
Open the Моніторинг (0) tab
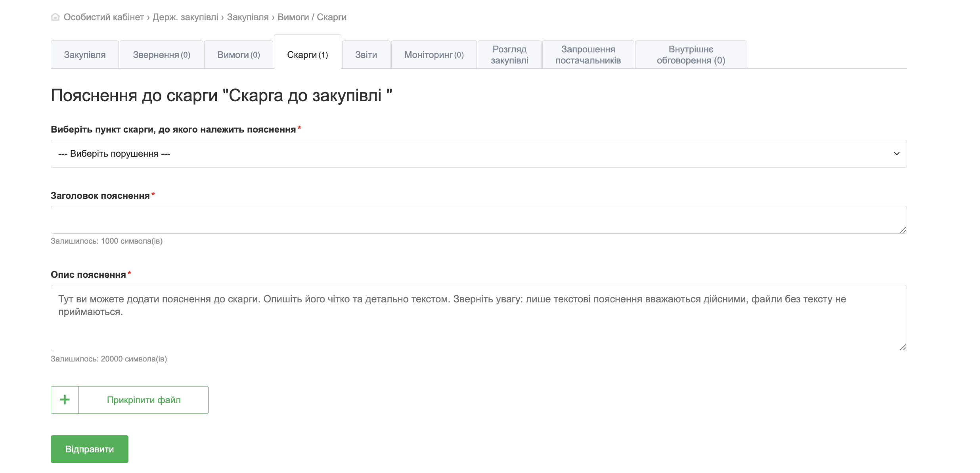click(x=434, y=55)
